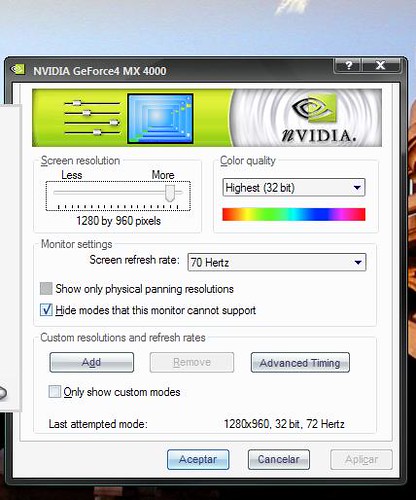Click the question mark help button
The height and width of the screenshot is (500, 416).
coord(348,65)
